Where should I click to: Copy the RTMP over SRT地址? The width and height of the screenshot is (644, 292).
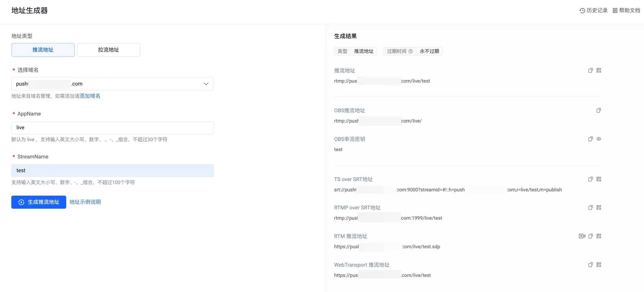click(591, 208)
